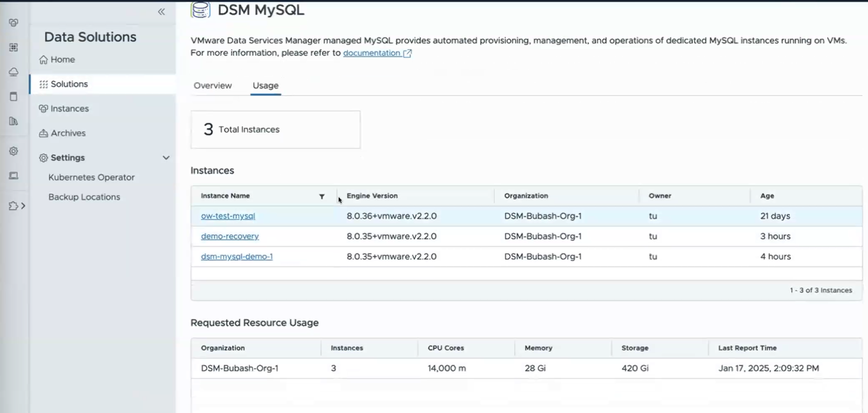Click the Owner column header

(x=660, y=196)
